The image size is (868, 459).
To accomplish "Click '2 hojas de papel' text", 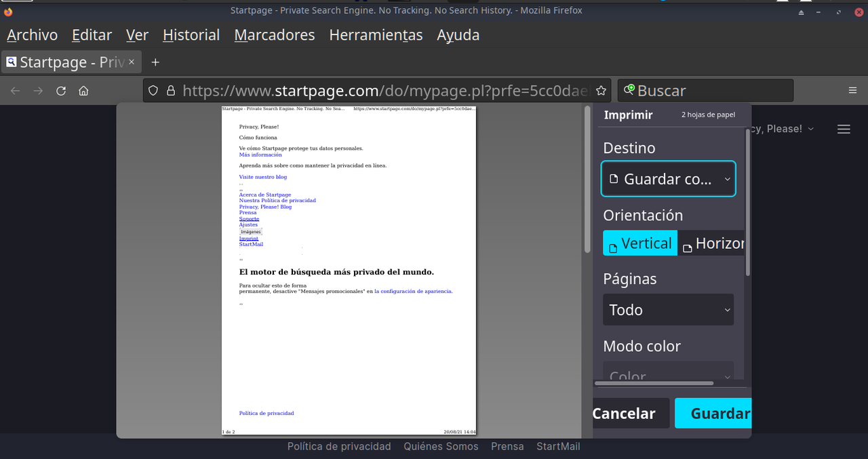I will (x=708, y=115).
